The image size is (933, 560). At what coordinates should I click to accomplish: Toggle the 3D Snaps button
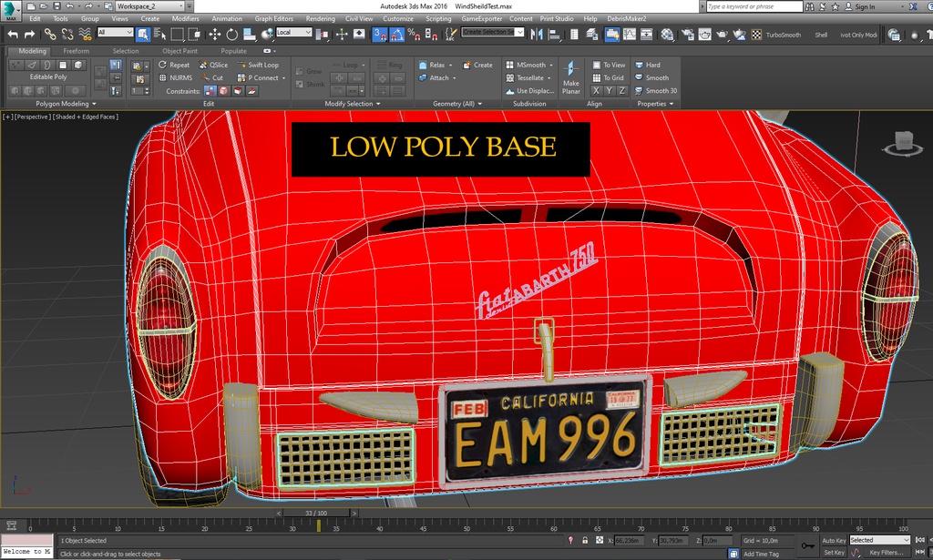[380, 35]
